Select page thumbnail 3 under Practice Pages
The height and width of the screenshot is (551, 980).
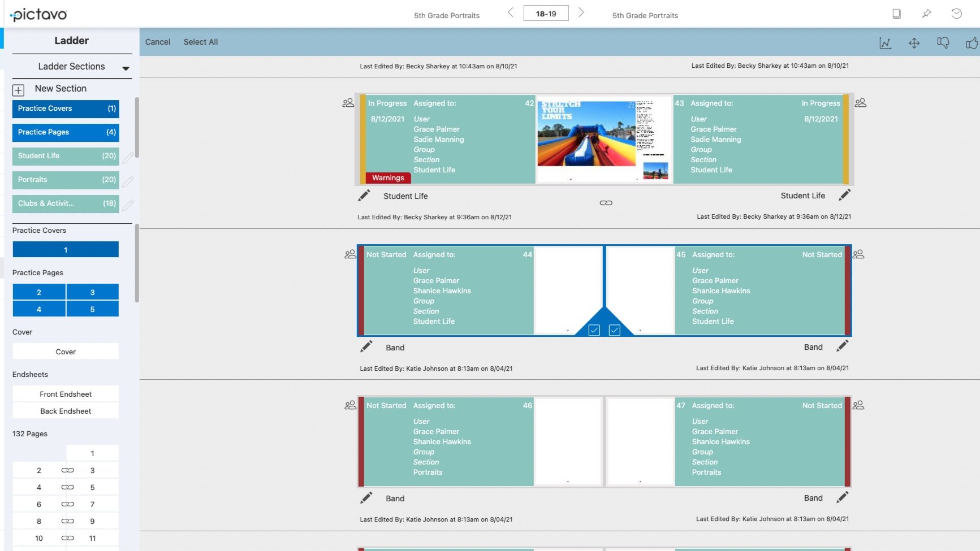click(93, 292)
